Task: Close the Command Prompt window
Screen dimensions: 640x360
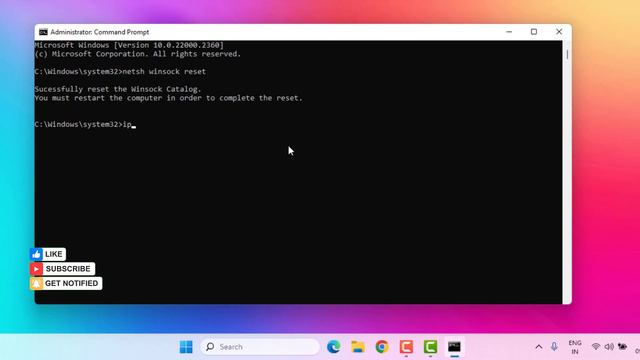Action: [x=559, y=32]
